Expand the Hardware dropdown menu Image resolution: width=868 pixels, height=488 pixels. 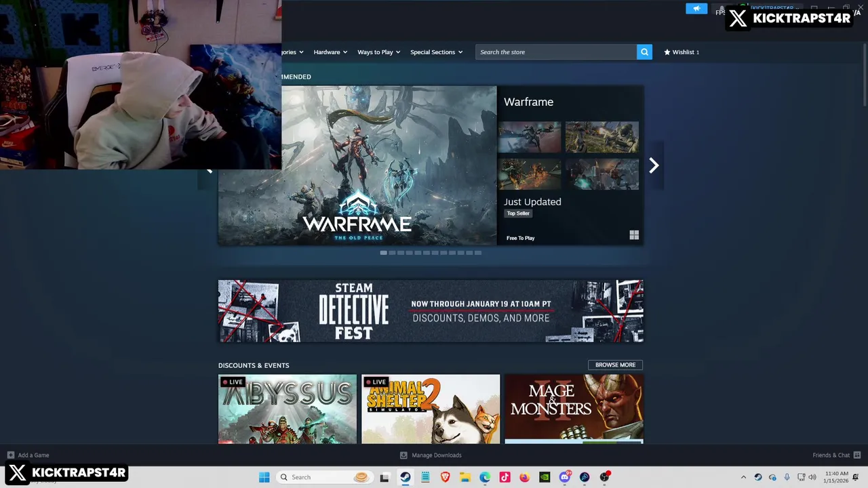(330, 52)
